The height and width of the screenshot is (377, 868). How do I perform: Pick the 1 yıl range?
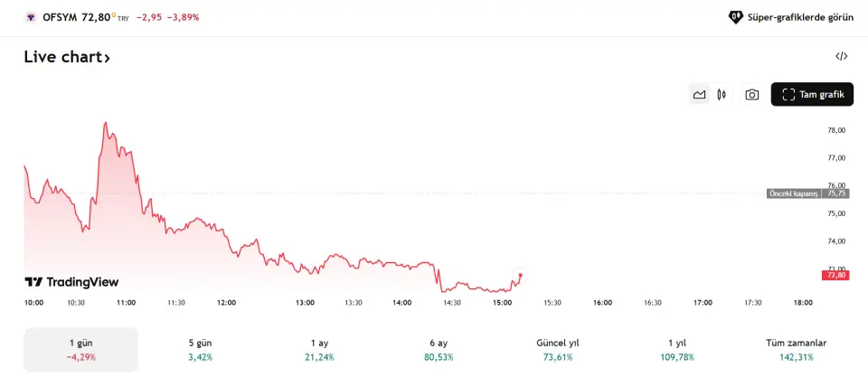pyautogui.click(x=676, y=349)
